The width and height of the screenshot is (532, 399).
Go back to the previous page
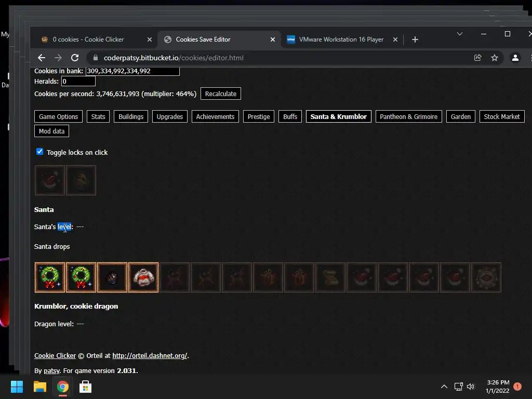[x=42, y=58]
